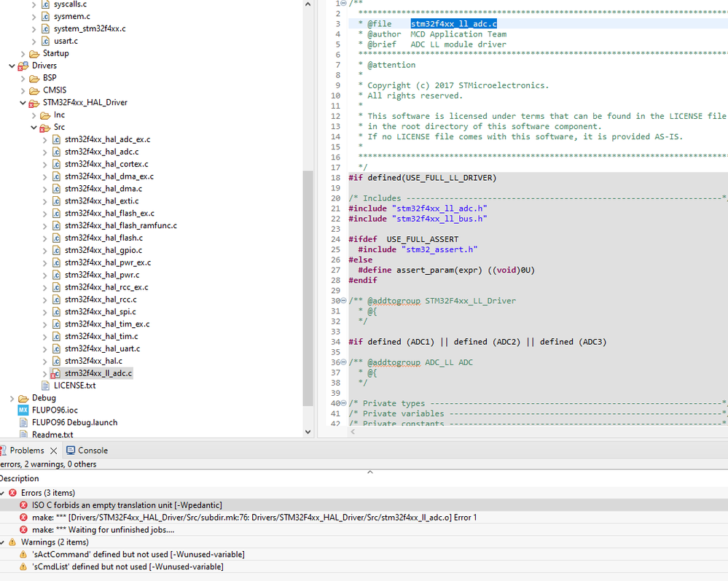The height and width of the screenshot is (581, 728).
Task: Click the stm32f4xx_hal_adc.c file icon
Action: point(56,152)
